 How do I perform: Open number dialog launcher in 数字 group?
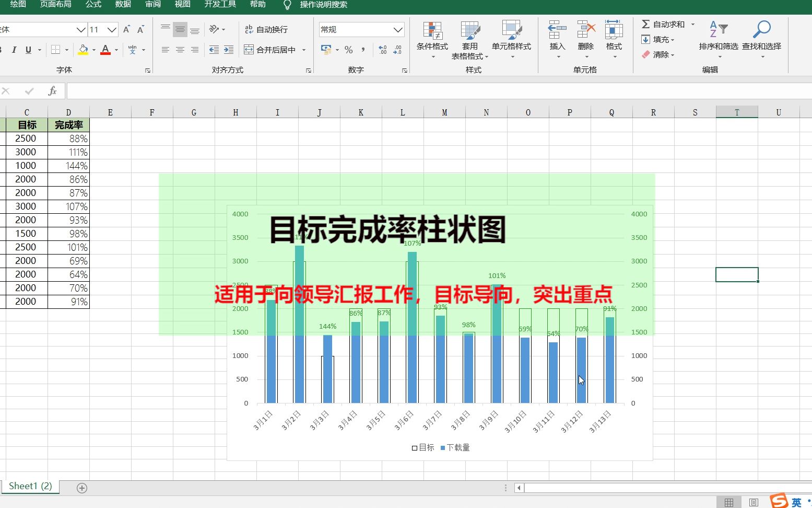(x=405, y=70)
